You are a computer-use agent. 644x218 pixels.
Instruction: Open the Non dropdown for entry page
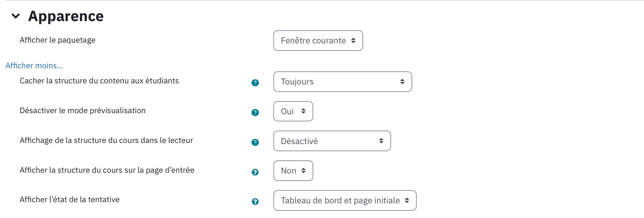293,170
